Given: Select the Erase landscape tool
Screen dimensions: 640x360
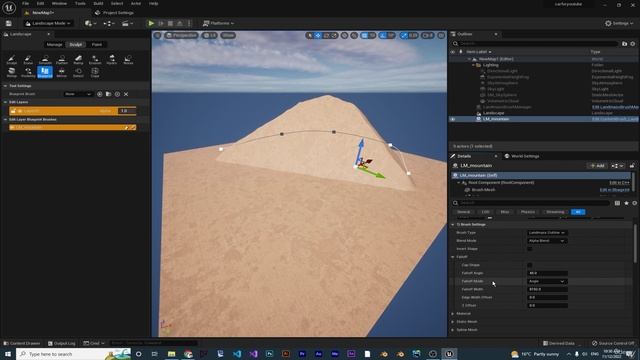Looking at the screenshot, I should click(28, 60).
